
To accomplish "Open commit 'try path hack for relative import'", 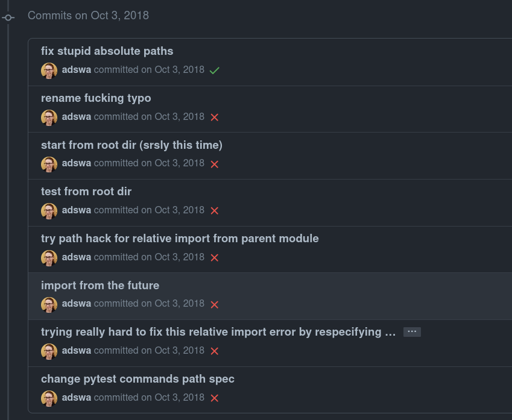I will pyautogui.click(x=180, y=239).
